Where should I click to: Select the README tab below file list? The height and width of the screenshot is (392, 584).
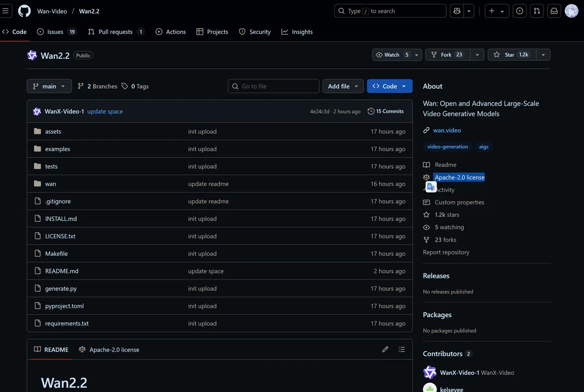51,349
